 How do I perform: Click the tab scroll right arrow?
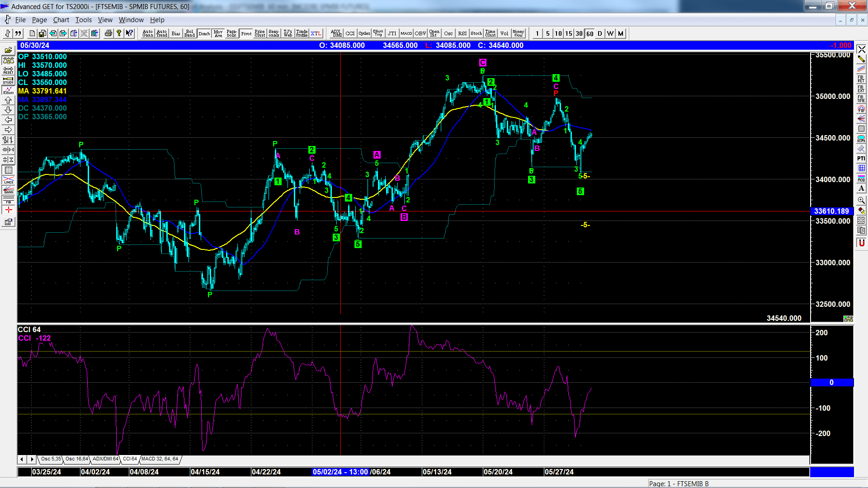click(x=32, y=459)
